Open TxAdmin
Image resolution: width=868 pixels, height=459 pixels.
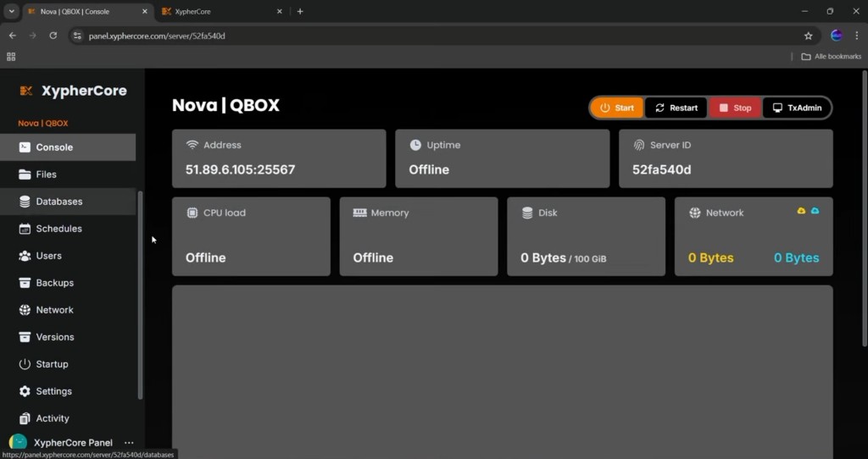797,108
